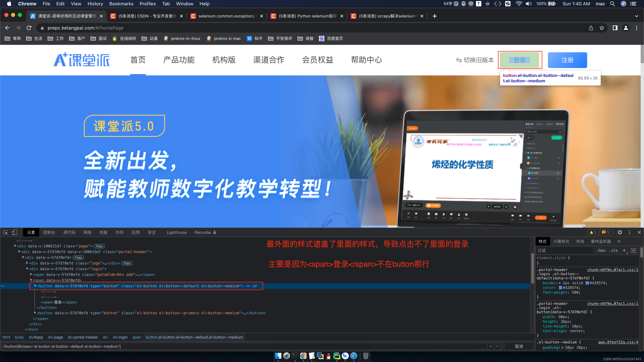Image resolution: width=644 pixels, height=362 pixels.
Task: Switch to the 网络 DevTools tab
Action: (87, 232)
